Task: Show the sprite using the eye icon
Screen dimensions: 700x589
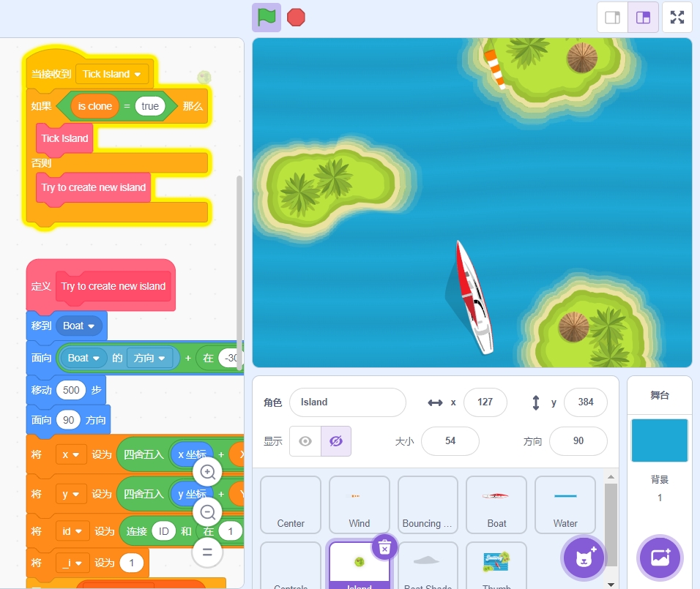Action: pos(305,441)
